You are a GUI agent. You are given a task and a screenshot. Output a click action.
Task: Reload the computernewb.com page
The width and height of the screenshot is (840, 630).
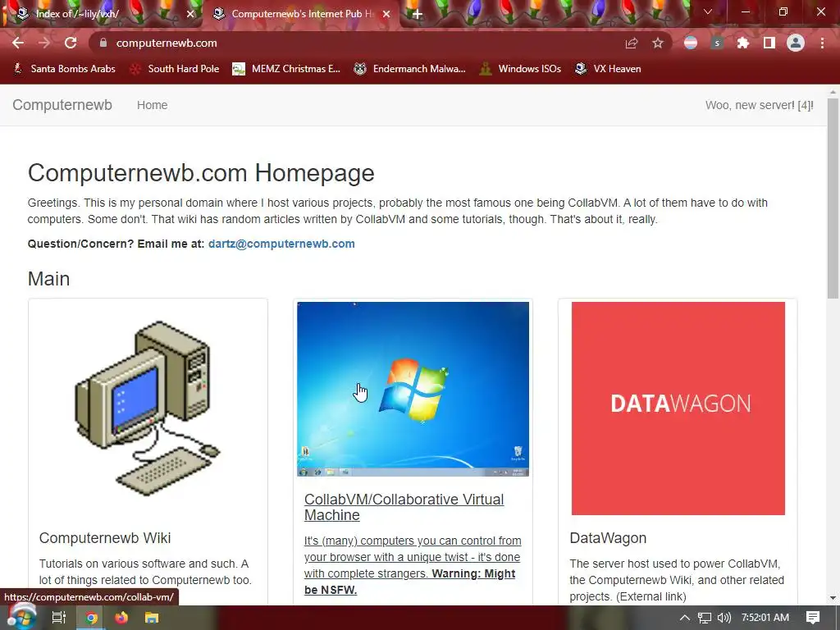click(x=71, y=43)
